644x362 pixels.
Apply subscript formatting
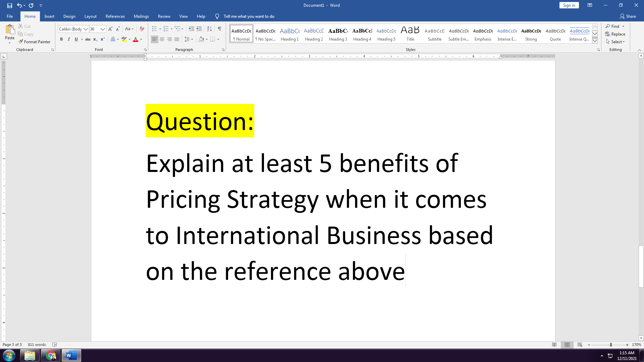(95, 39)
